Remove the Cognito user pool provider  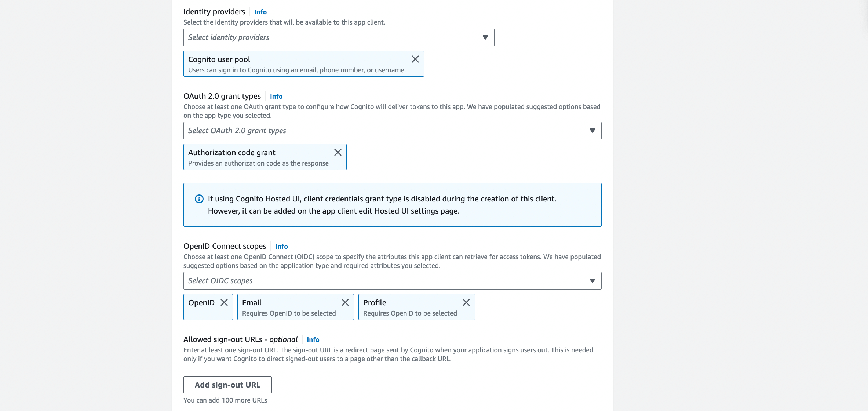coord(415,59)
